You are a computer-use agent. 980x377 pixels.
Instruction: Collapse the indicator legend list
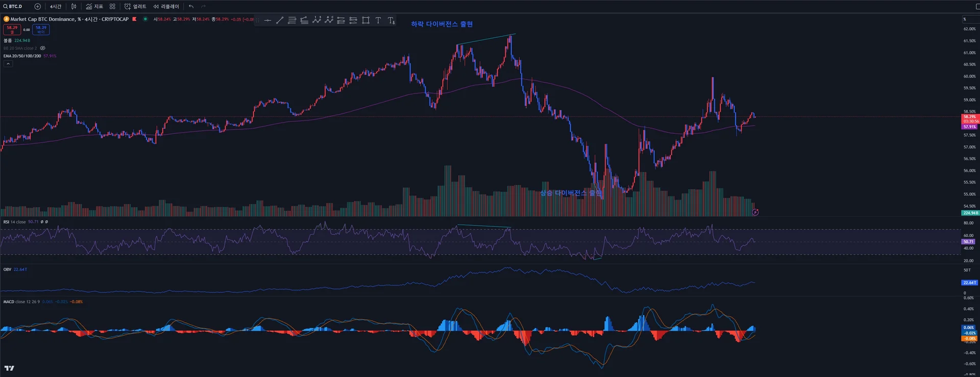pyautogui.click(x=8, y=64)
